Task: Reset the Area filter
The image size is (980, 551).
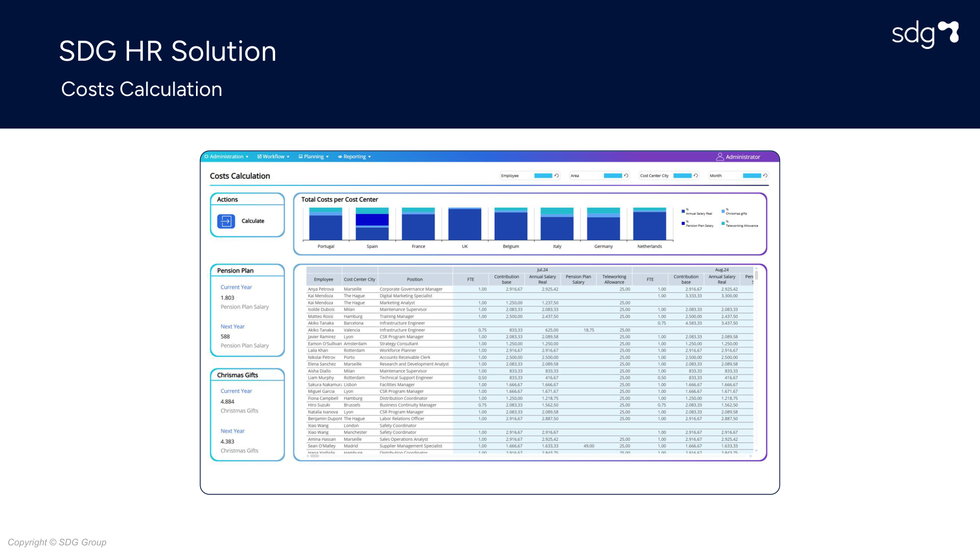Action: pyautogui.click(x=626, y=176)
